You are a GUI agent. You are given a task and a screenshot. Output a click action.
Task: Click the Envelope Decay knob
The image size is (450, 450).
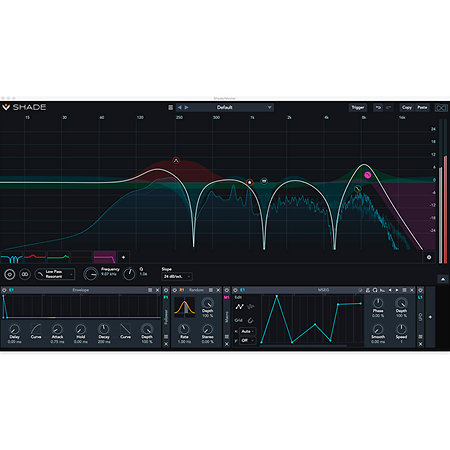point(104,329)
